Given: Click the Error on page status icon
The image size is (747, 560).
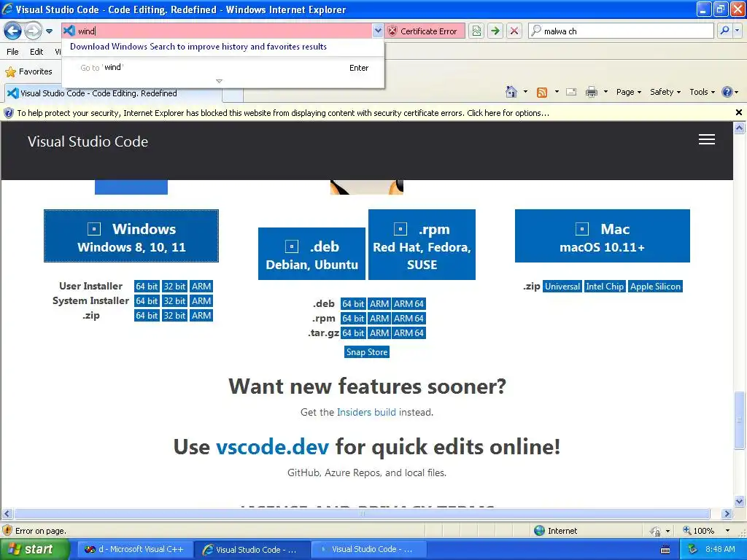Looking at the screenshot, I should pyautogui.click(x=7, y=531).
